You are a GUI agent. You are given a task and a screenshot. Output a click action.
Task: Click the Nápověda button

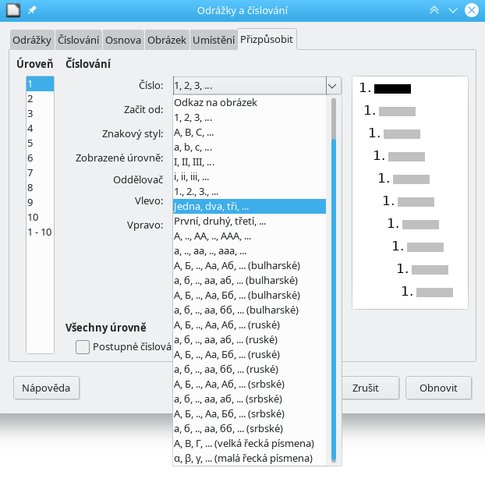pos(46,388)
